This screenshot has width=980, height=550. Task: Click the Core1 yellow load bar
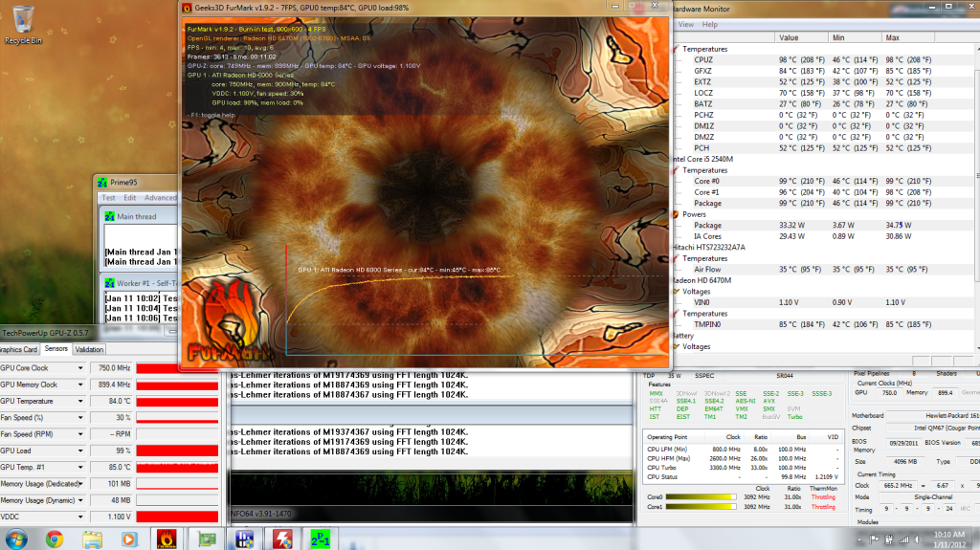point(702,507)
